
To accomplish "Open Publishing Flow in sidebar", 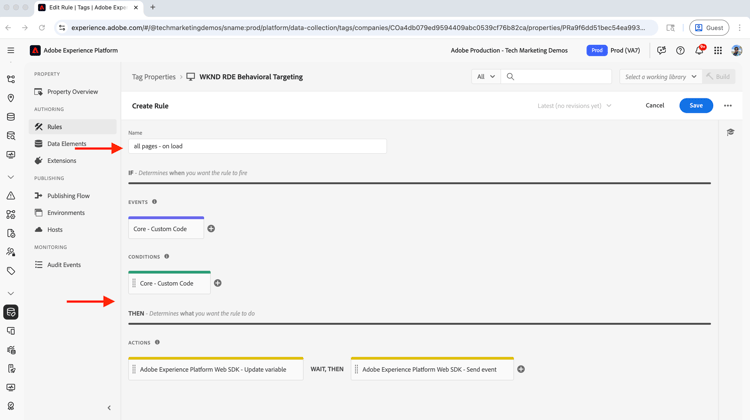I will 68,196.
